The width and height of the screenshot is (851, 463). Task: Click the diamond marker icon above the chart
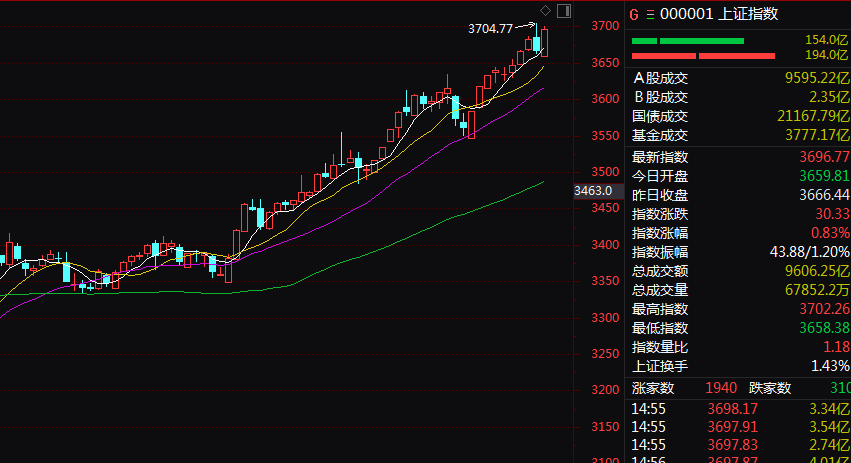pos(545,11)
